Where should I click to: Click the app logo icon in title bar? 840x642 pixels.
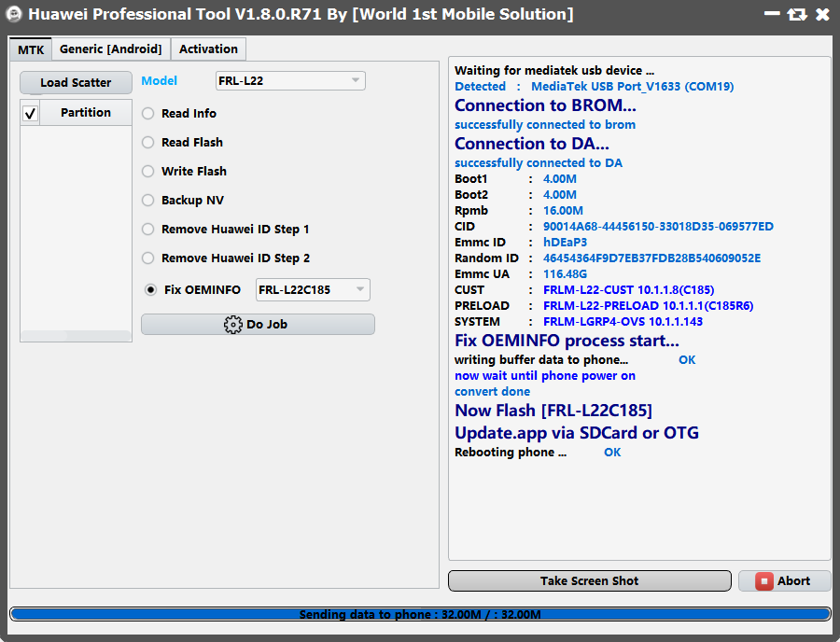coord(13,14)
